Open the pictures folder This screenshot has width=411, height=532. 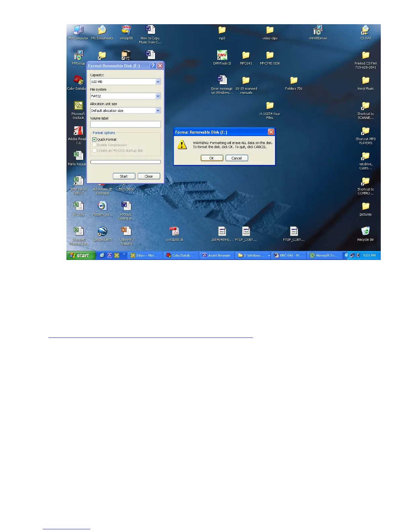[x=366, y=209]
